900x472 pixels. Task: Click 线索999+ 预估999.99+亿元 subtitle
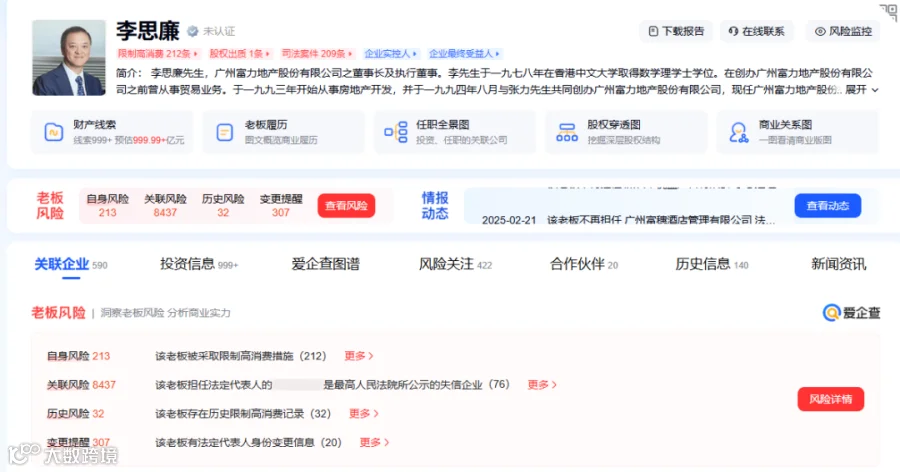coord(129,140)
